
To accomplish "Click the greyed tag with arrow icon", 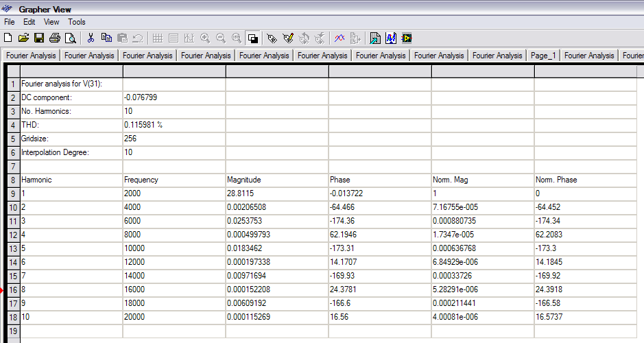I will 320,38.
